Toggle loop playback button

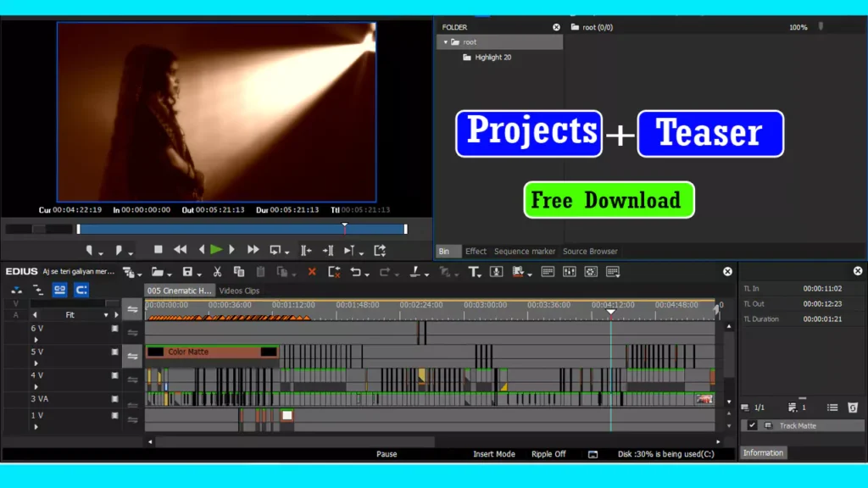coord(275,251)
